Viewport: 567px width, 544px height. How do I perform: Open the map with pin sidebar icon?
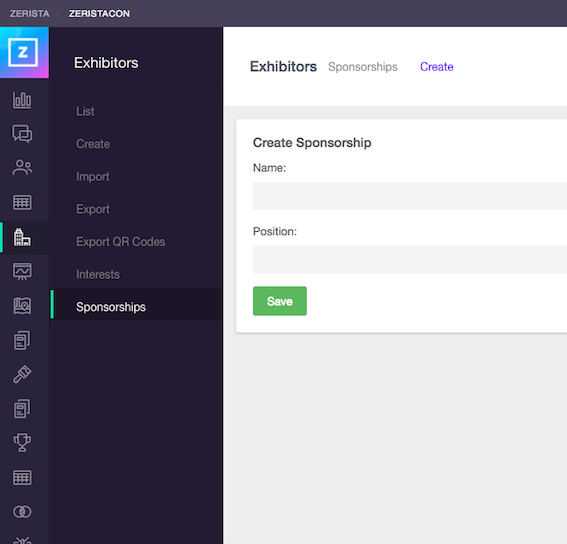[22, 306]
